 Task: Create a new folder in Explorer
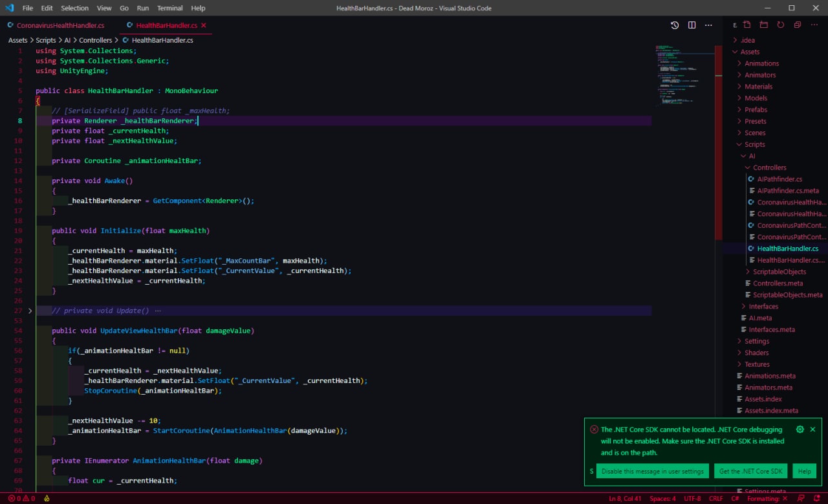(764, 25)
